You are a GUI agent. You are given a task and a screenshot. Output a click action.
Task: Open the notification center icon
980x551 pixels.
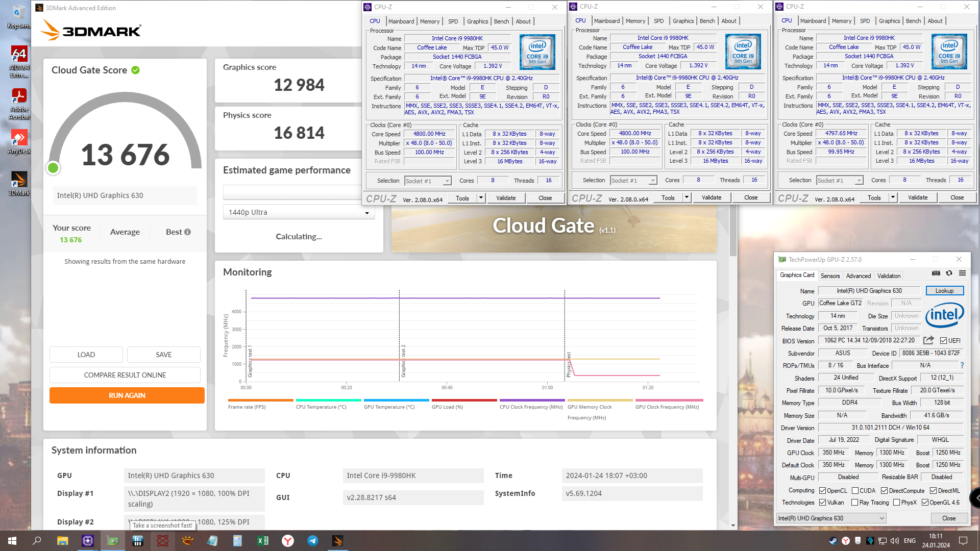963,541
